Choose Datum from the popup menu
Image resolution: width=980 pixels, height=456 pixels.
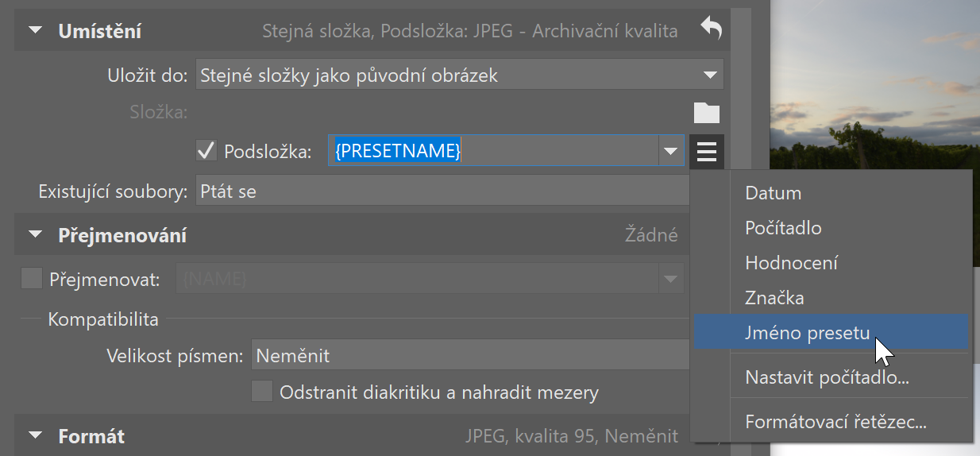(x=831, y=193)
